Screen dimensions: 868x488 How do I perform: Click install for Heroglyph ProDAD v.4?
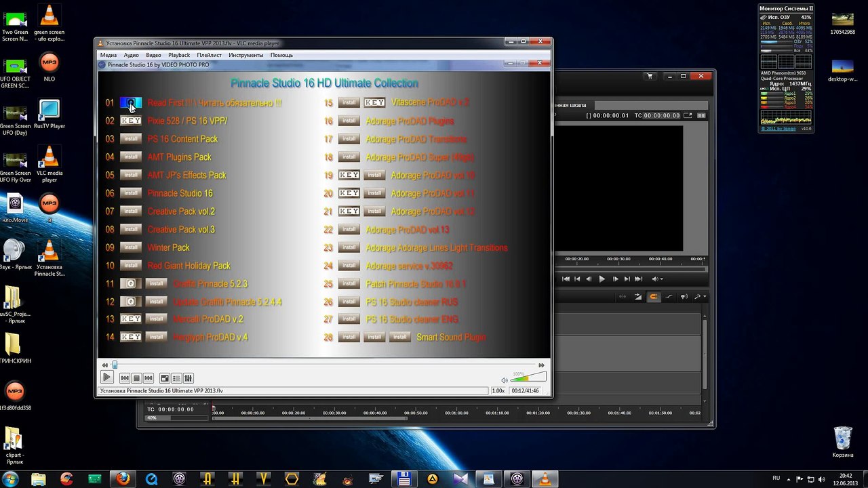coord(157,337)
